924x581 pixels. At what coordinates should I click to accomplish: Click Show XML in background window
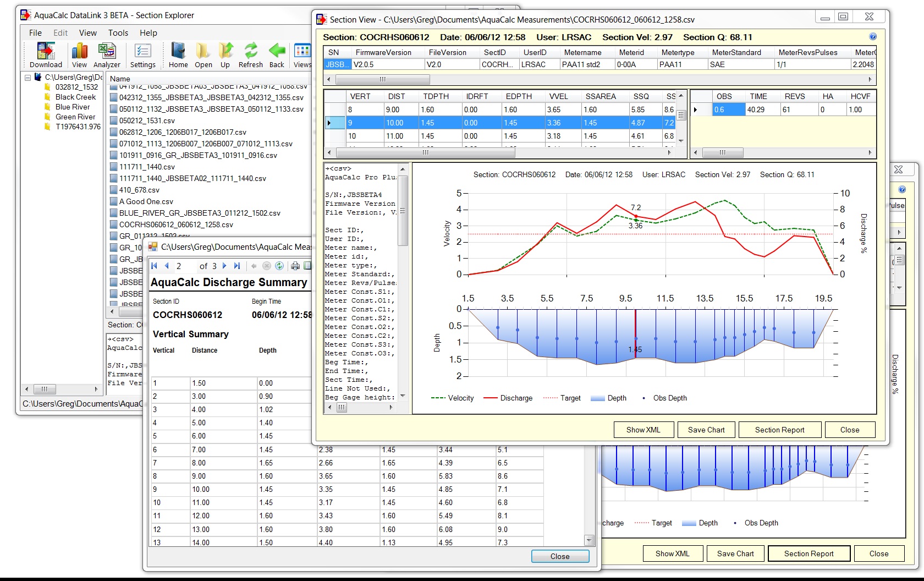tap(672, 553)
